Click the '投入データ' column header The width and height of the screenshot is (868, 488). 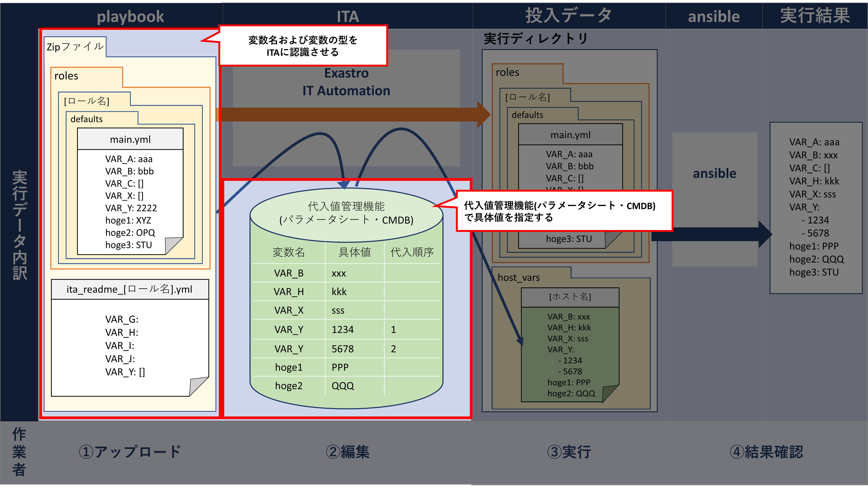point(569,16)
